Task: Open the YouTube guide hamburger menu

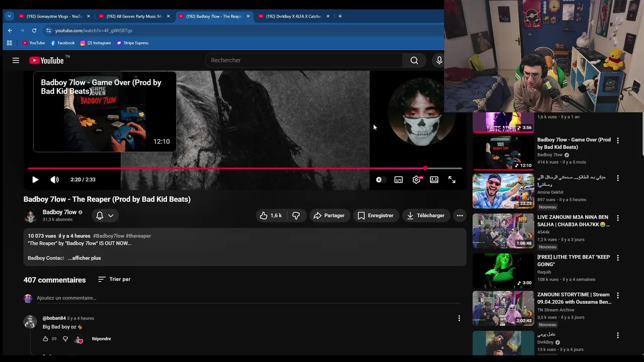Action: click(x=16, y=60)
